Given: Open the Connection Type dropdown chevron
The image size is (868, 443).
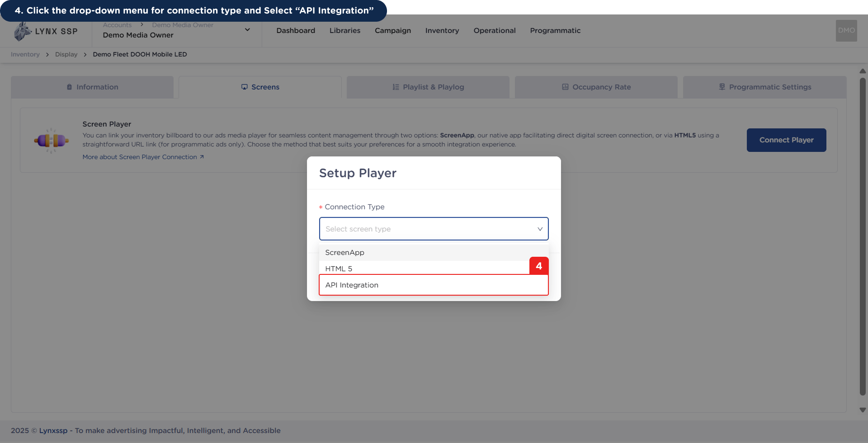Looking at the screenshot, I should point(540,229).
